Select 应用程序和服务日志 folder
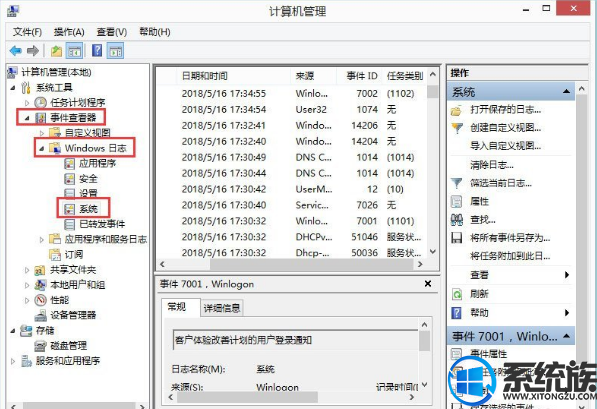The height and width of the screenshot is (409, 597). point(105,239)
